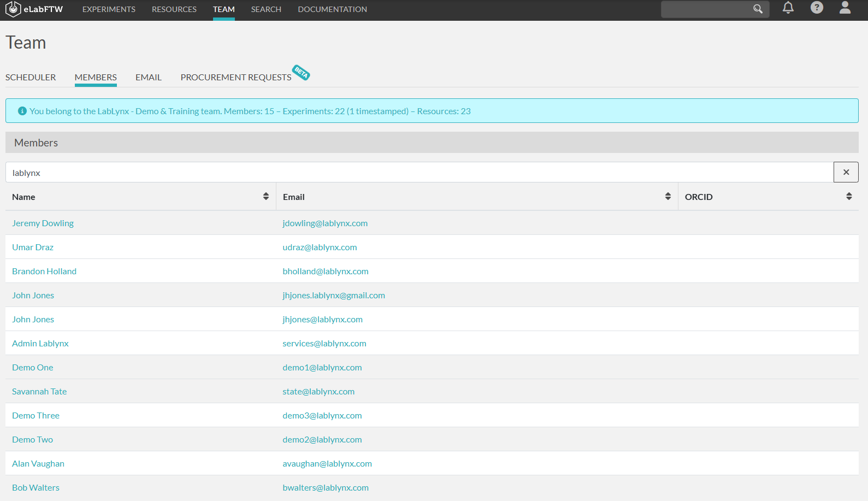
Task: Open the user profile icon
Action: [845, 8]
